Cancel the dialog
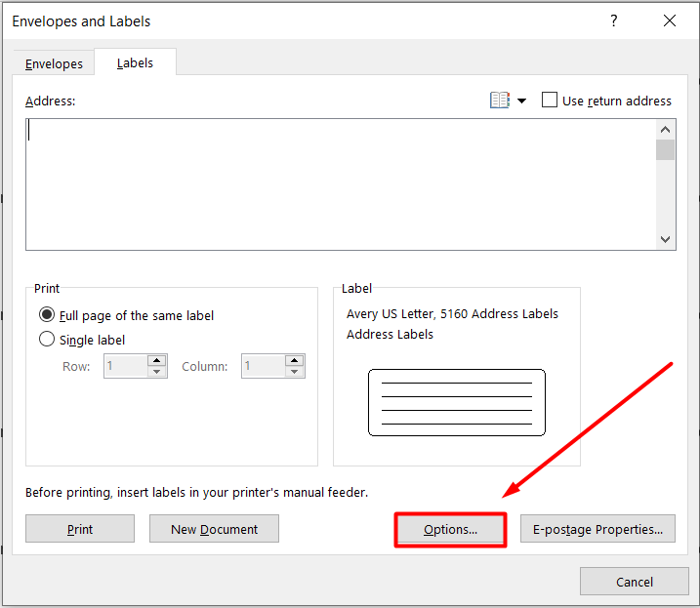 [635, 582]
